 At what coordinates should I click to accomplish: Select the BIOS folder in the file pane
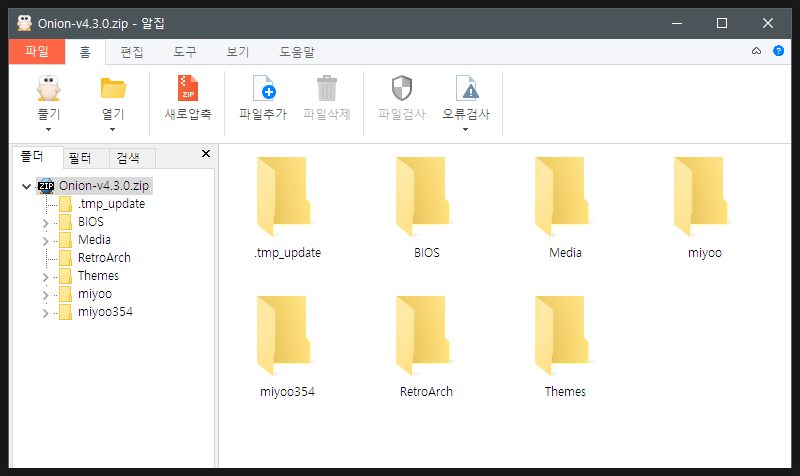[427, 207]
